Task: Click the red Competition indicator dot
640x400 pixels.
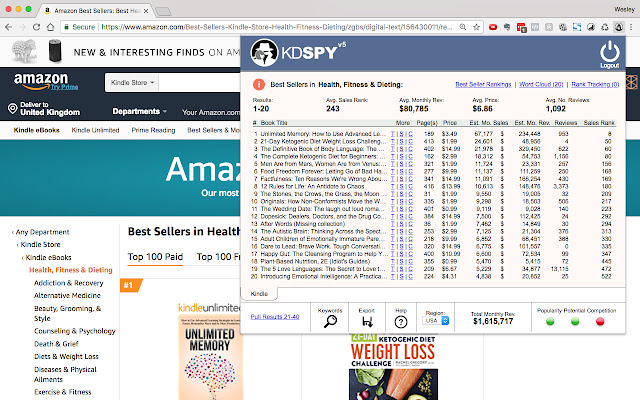Action: 600,322
